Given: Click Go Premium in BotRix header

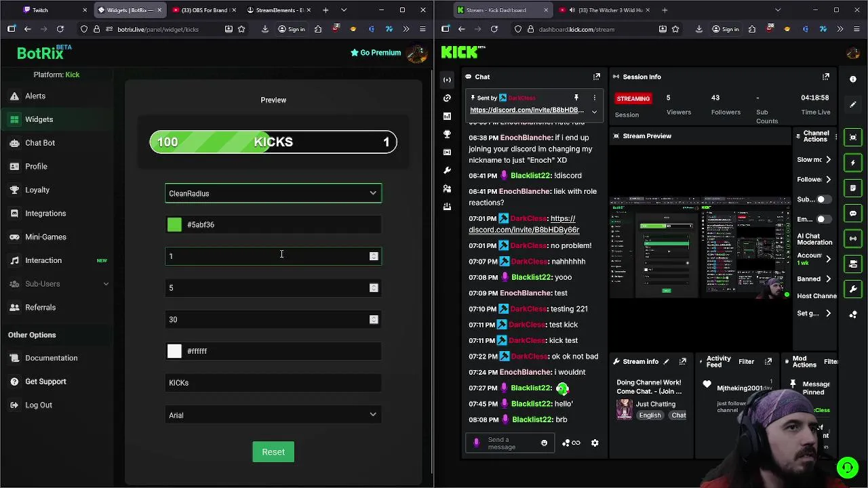Looking at the screenshot, I should (376, 53).
